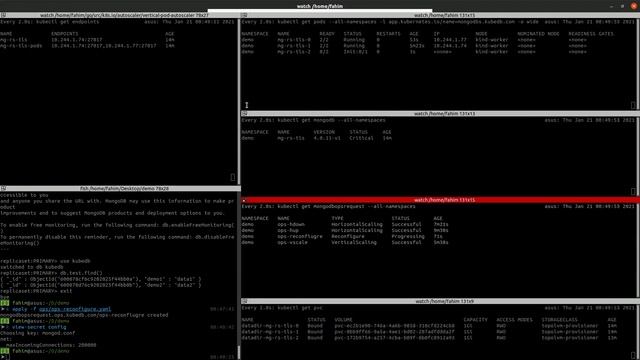640x360 pixels.
Task: Click the shell prompt input line
Action: [118, 357]
